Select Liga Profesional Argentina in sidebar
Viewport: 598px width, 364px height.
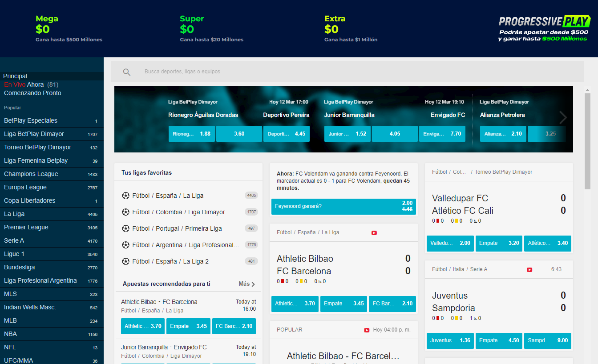52,280
